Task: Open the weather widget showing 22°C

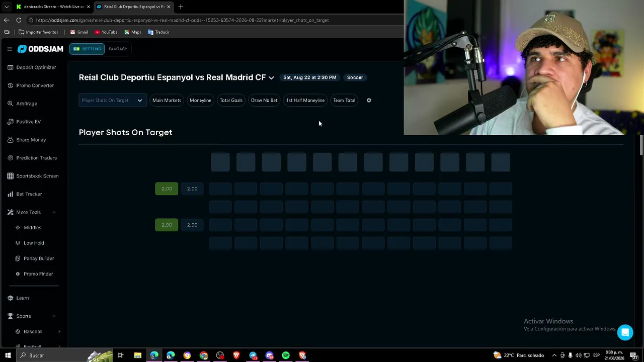Action: (519, 355)
